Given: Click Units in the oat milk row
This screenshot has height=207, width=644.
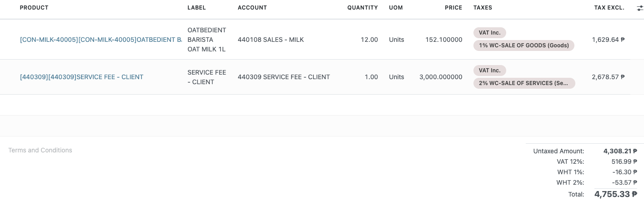Looking at the screenshot, I should pos(397,40).
